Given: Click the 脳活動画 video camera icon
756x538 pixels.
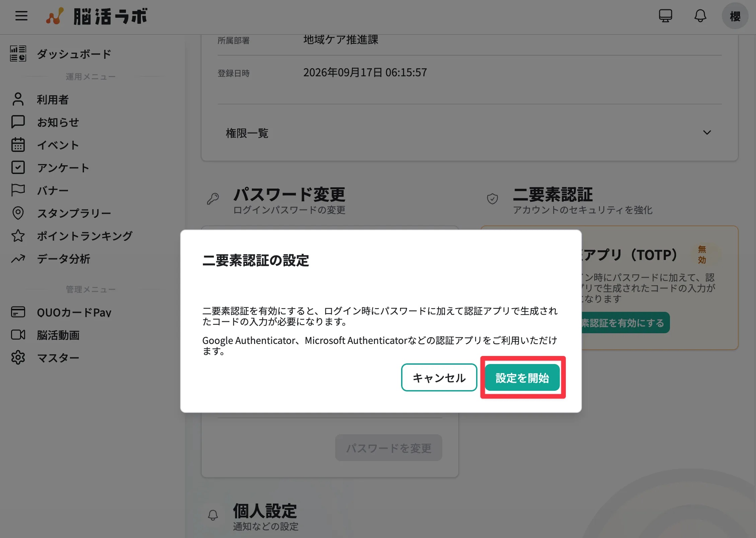Looking at the screenshot, I should tap(18, 335).
